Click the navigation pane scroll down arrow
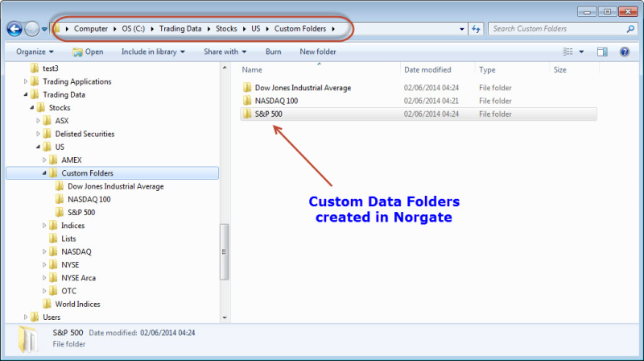This screenshot has height=361, width=644. 225,317
